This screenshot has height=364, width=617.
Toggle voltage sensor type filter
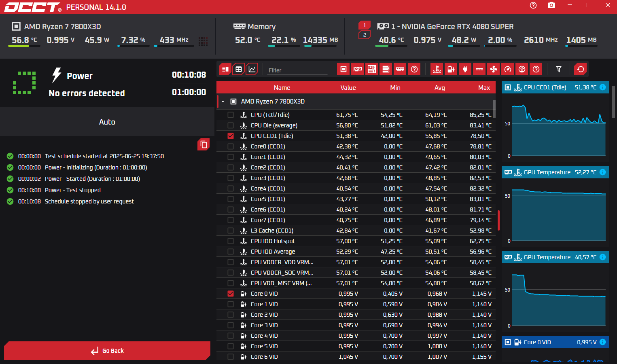tap(451, 69)
